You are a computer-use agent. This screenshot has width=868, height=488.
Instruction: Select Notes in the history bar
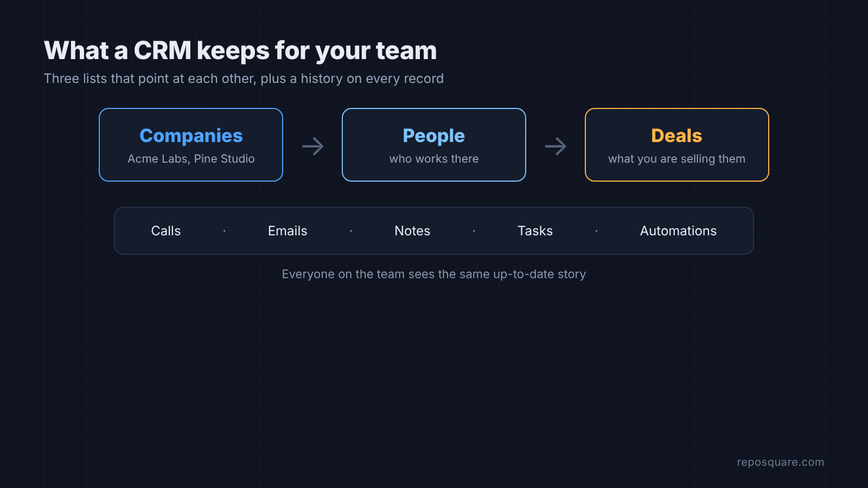pyautogui.click(x=412, y=231)
